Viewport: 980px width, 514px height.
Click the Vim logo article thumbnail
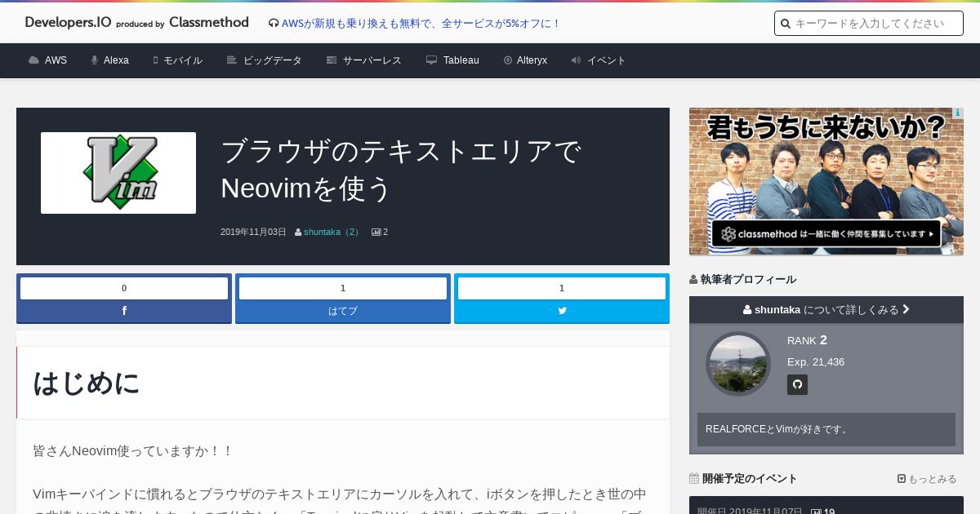pyautogui.click(x=118, y=173)
